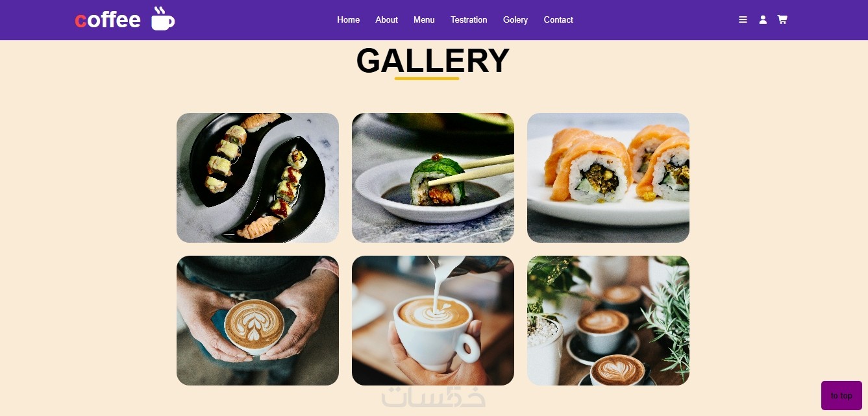
Task: Open the About page link
Action: point(386,20)
